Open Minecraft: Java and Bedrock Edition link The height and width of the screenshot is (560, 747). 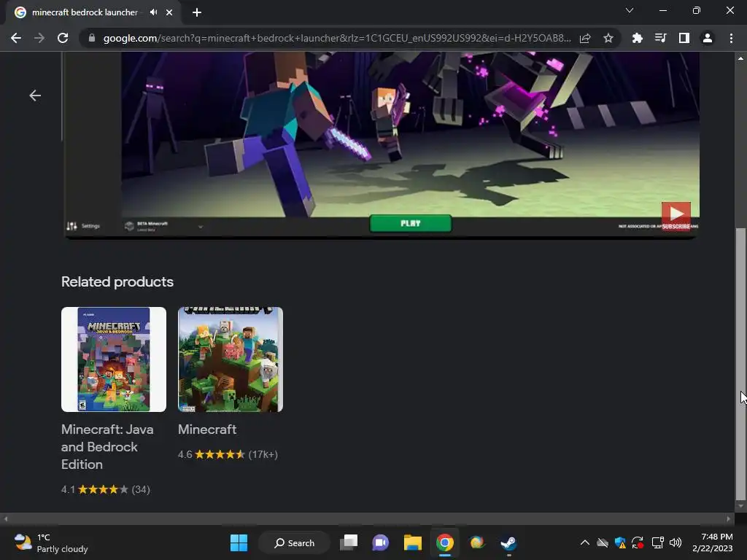click(107, 447)
